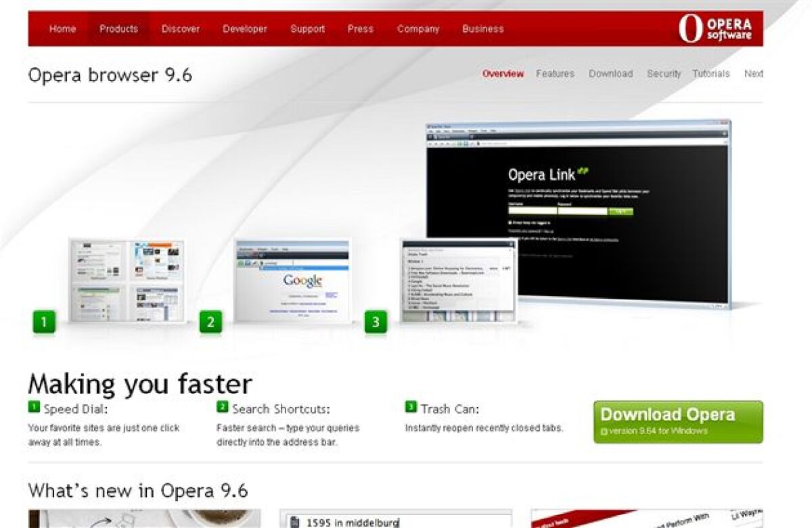This screenshot has width=812, height=528.
Task: Select the Overview tab
Action: coord(503,74)
